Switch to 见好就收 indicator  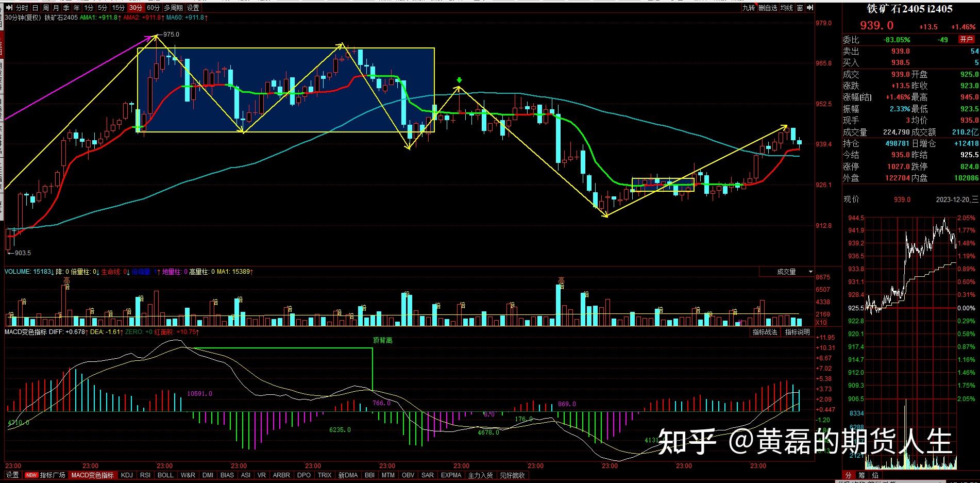[x=512, y=475]
